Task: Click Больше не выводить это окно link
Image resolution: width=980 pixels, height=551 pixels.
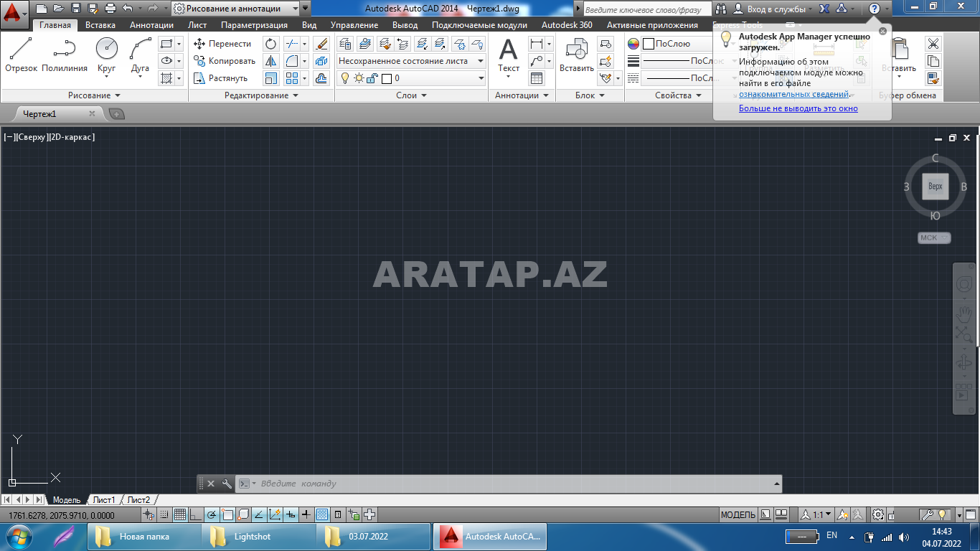Action: 798,108
